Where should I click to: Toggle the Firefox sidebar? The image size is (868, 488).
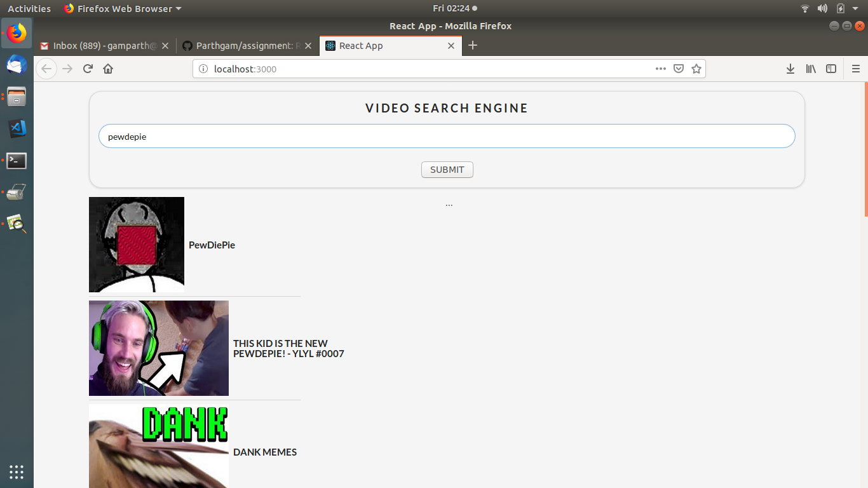pos(831,69)
